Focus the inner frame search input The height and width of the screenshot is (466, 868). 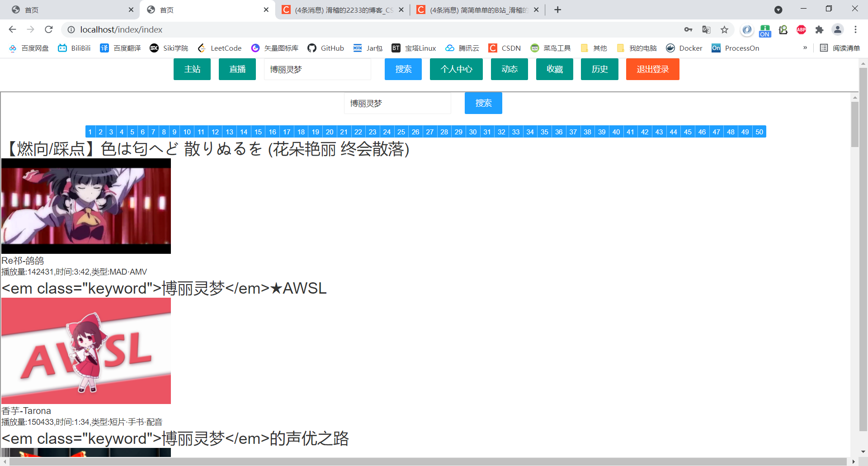click(x=397, y=103)
